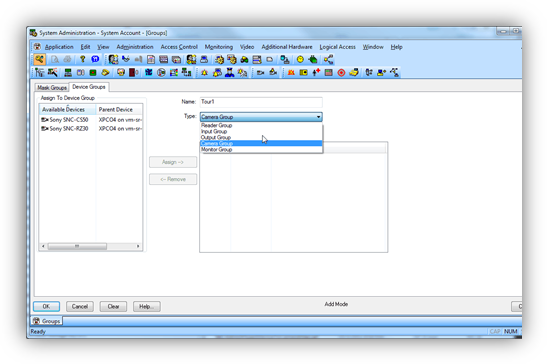
Task: Click the dark red door icon
Action: pos(134,73)
